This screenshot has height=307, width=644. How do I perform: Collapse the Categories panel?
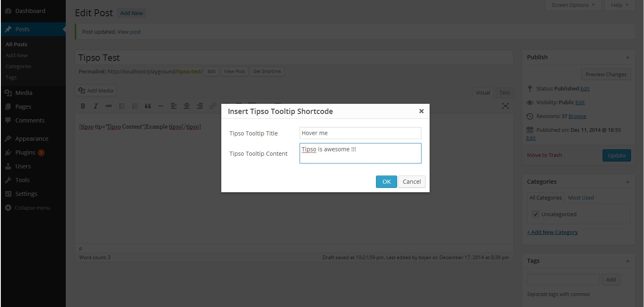[628, 182]
